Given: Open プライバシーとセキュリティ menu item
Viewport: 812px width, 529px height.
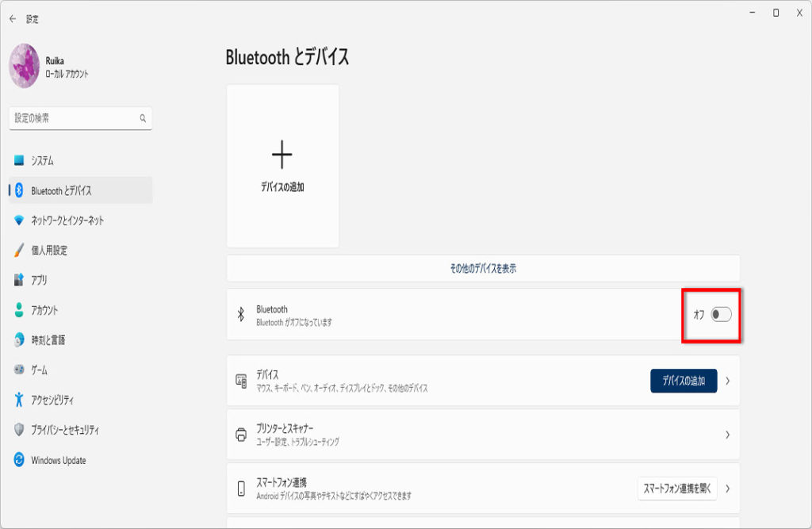Looking at the screenshot, I should pos(65,430).
